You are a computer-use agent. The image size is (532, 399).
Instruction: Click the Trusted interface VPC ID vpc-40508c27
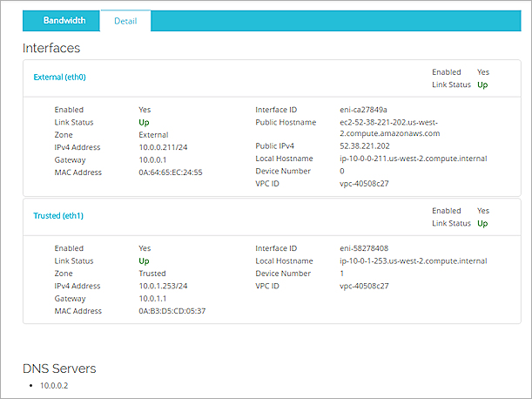(365, 286)
